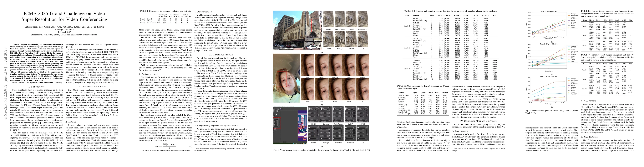Image resolution: width=644 pixels, height=167 pixels.
Task: Click the screen-content editor image in Figure 1(c)
Action: point(290,125)
